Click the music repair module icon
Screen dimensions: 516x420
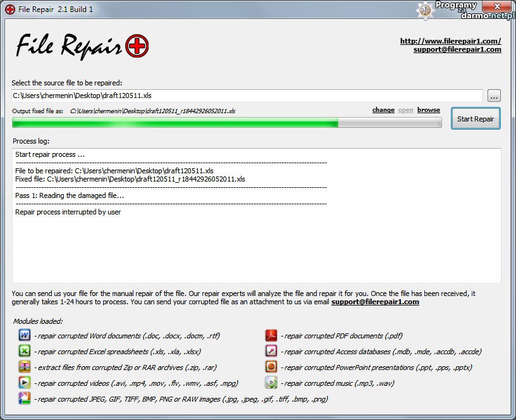271,383
